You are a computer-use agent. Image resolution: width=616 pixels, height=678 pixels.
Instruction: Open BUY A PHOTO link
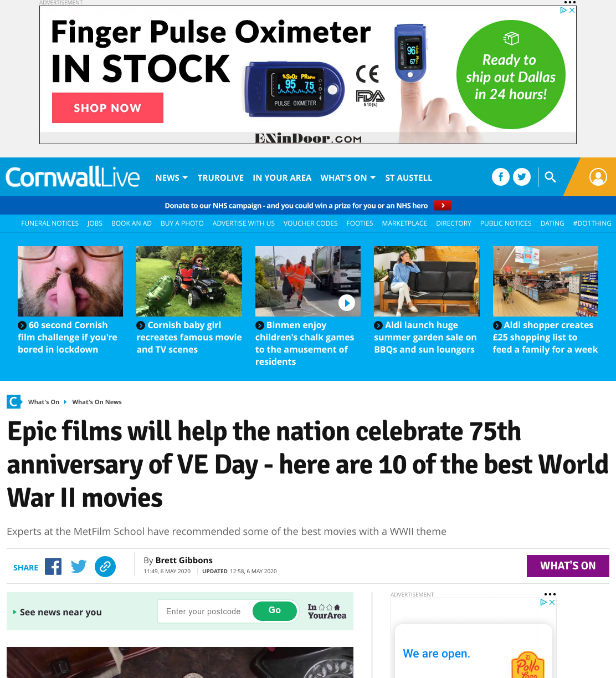coord(182,223)
